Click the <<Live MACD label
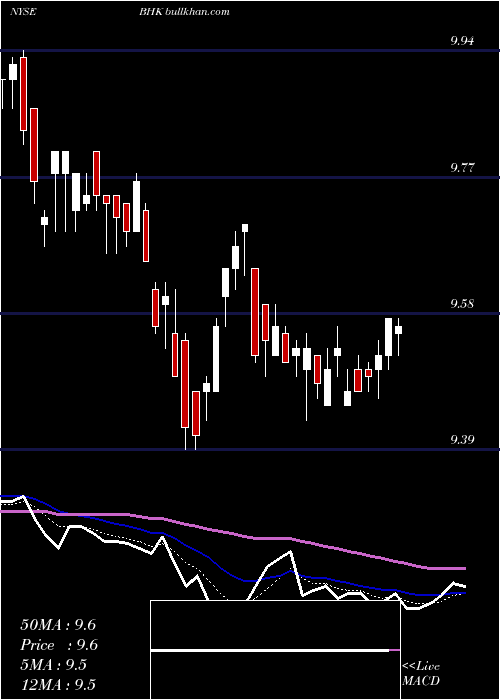Image resolution: width=500 pixels, height=700 pixels. (x=421, y=673)
